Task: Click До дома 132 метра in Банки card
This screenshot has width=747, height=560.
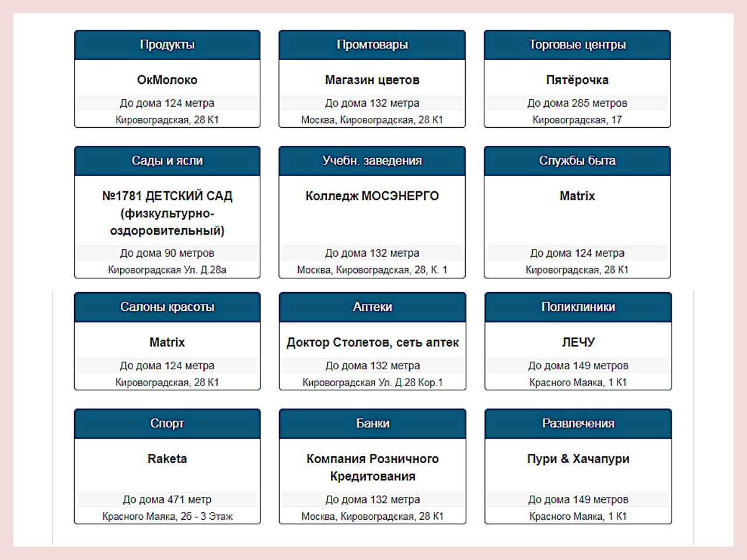Action: click(x=372, y=500)
